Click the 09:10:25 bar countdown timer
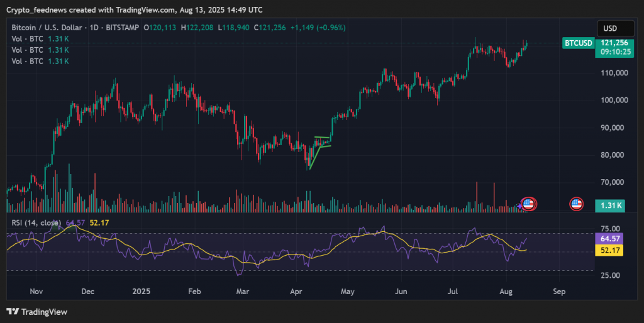Image resolution: width=644 pixels, height=323 pixels. 614,52
